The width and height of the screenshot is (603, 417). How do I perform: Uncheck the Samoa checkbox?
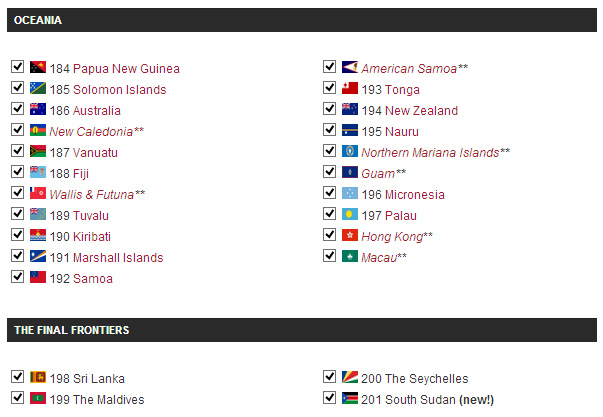[x=17, y=276]
